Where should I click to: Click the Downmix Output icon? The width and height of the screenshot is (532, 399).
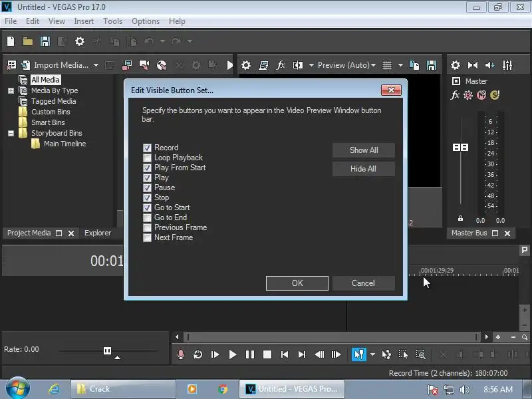[x=473, y=65]
